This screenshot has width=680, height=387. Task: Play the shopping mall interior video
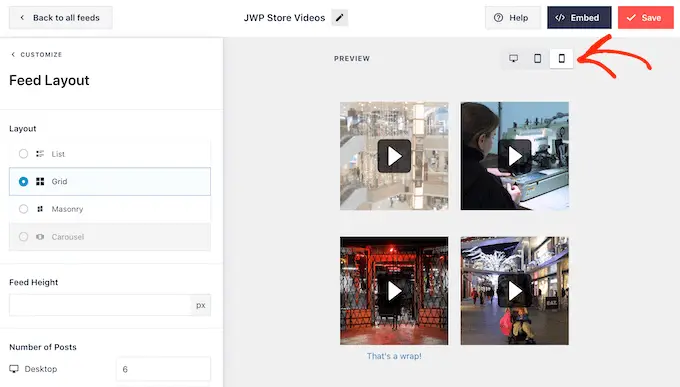[x=394, y=156]
